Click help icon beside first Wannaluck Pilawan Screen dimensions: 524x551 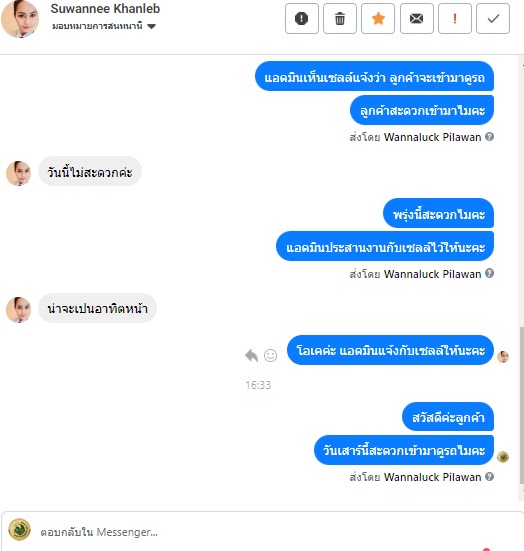[490, 137]
